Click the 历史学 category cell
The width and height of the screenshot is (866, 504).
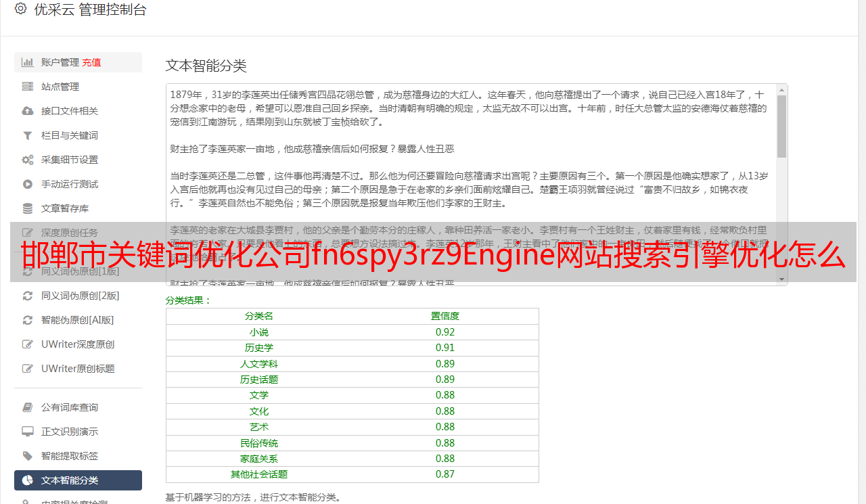[259, 348]
